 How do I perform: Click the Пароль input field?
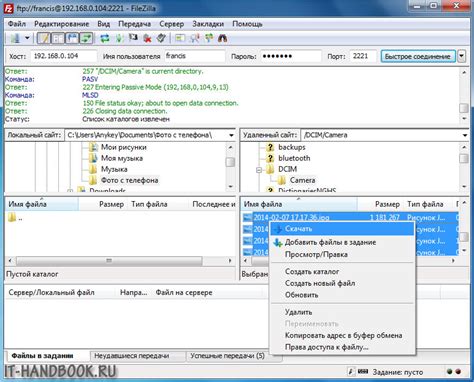291,56
